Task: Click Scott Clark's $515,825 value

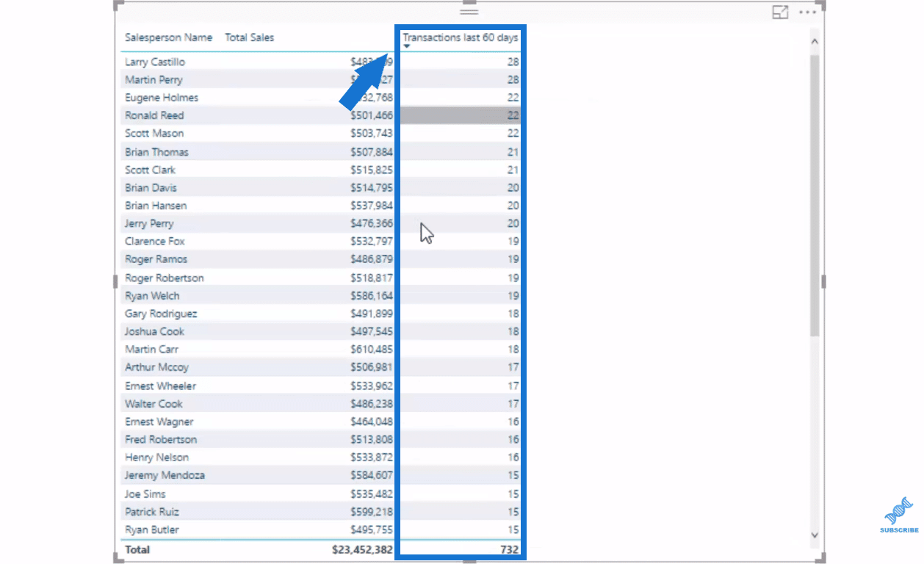Action: (x=372, y=170)
